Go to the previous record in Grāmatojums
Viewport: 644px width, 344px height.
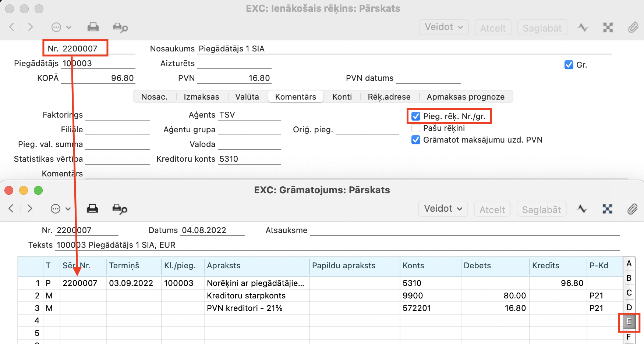point(11,209)
